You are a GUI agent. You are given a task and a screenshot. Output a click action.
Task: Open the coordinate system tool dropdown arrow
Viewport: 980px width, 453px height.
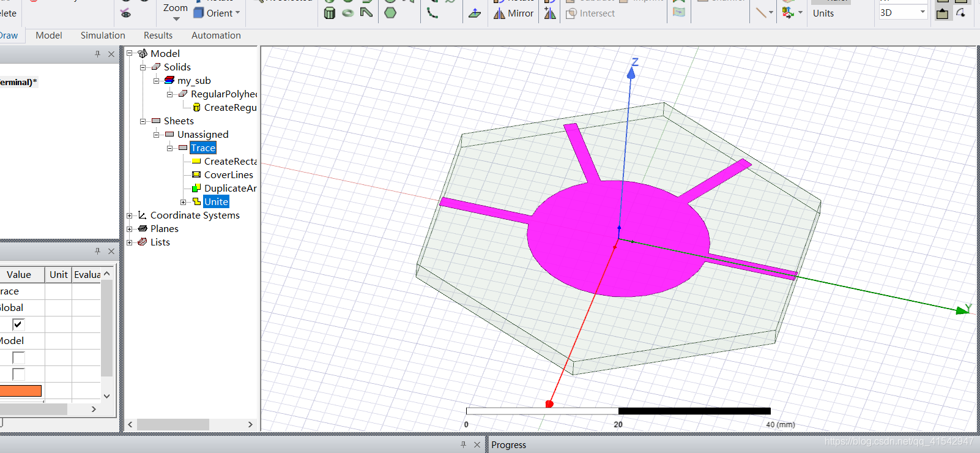pyautogui.click(x=800, y=12)
